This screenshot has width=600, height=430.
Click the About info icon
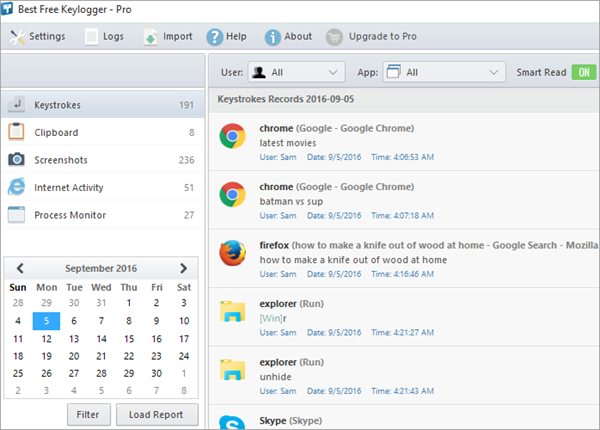[x=272, y=37]
